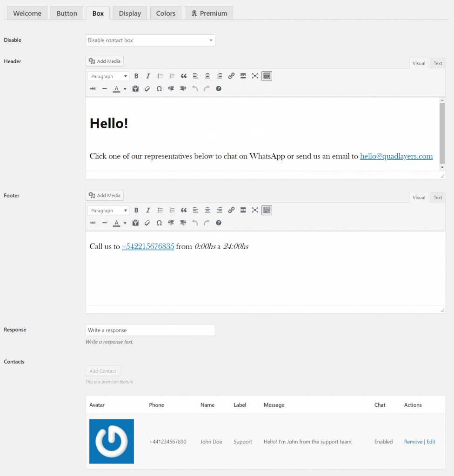Toggle toolbar kitchen sink in Header editor
This screenshot has width=454, height=476.
click(x=267, y=76)
